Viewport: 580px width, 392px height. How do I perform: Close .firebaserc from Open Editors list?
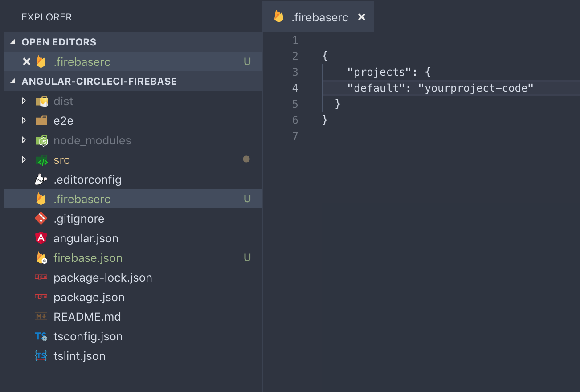click(27, 61)
